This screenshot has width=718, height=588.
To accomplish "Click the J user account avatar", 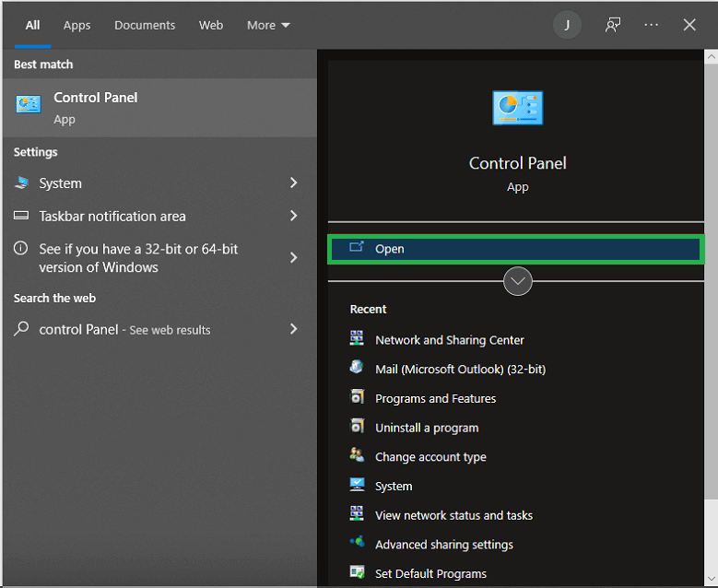I will click(x=567, y=25).
